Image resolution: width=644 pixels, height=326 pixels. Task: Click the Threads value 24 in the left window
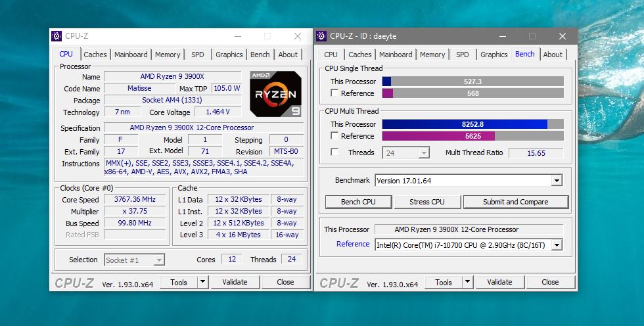[x=292, y=260]
